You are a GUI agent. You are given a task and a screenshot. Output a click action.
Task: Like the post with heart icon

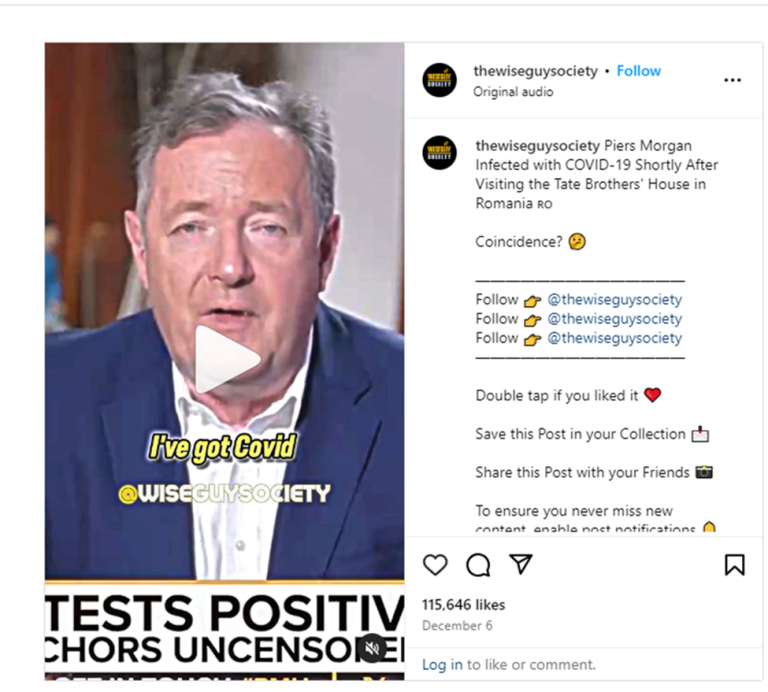pyautogui.click(x=435, y=565)
